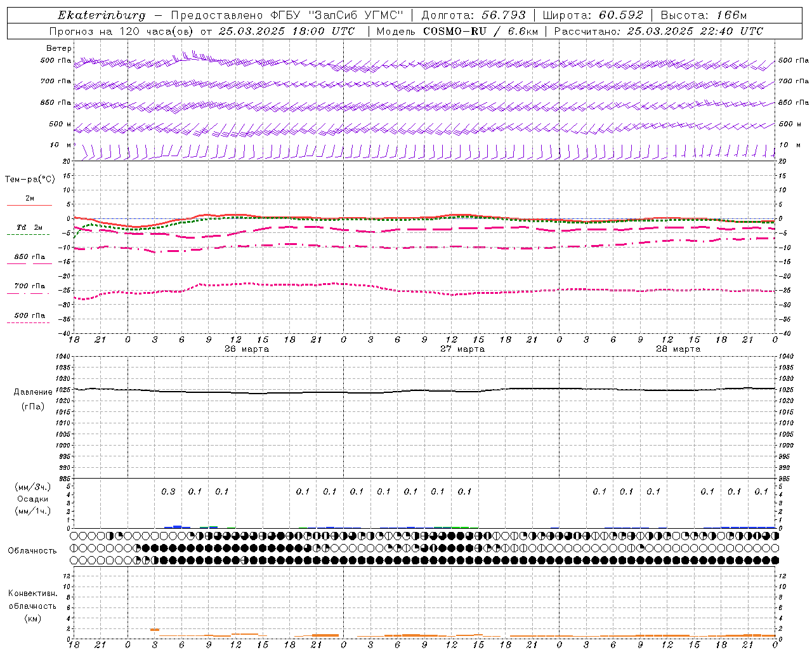Click the Тем-ра(°C) axis title
This screenshot has width=812, height=650.
[30, 180]
